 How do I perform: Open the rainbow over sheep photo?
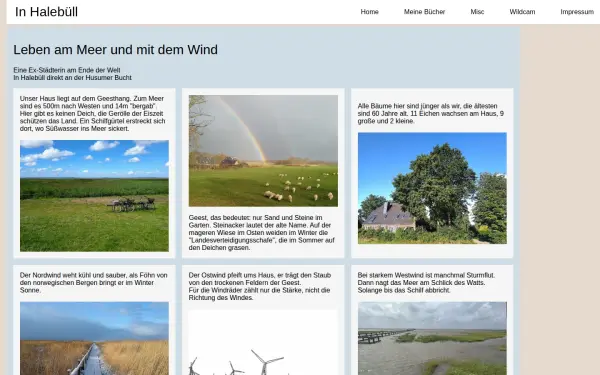[x=263, y=151]
